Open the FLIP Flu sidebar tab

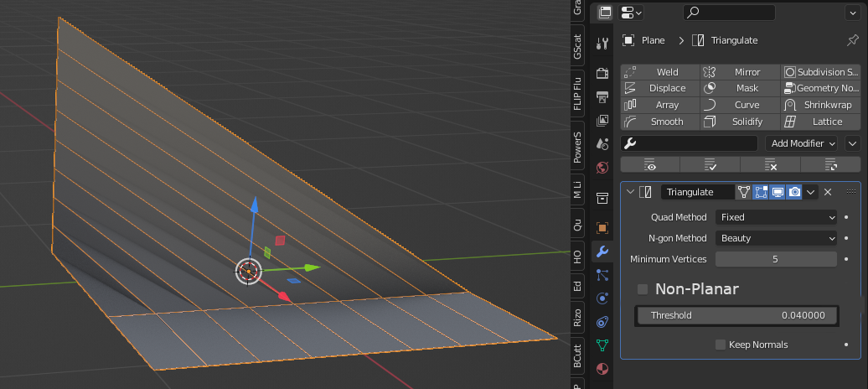[577, 94]
